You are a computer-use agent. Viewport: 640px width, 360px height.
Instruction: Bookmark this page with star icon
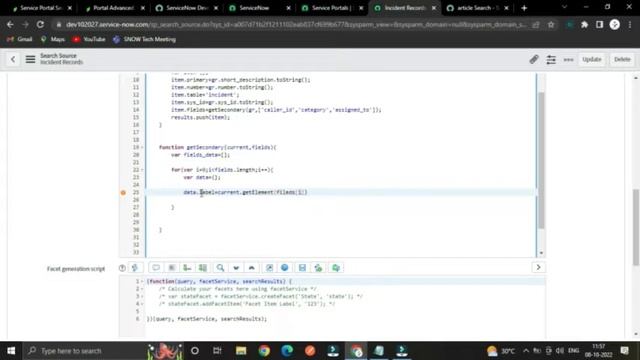551,24
